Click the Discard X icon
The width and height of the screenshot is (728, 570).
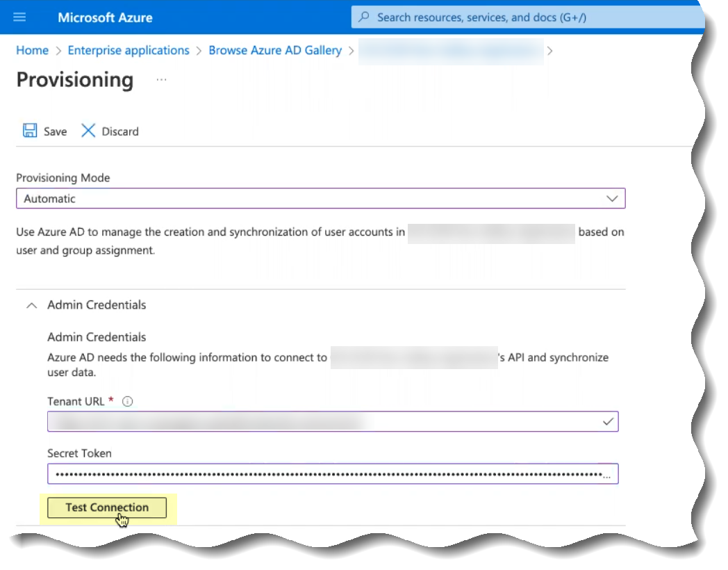tap(88, 131)
